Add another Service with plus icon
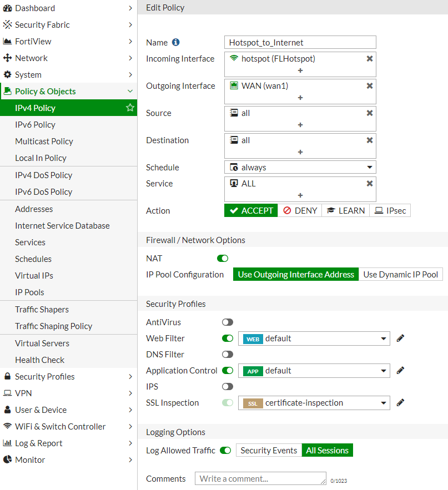This screenshot has height=490, width=448. [x=300, y=195]
